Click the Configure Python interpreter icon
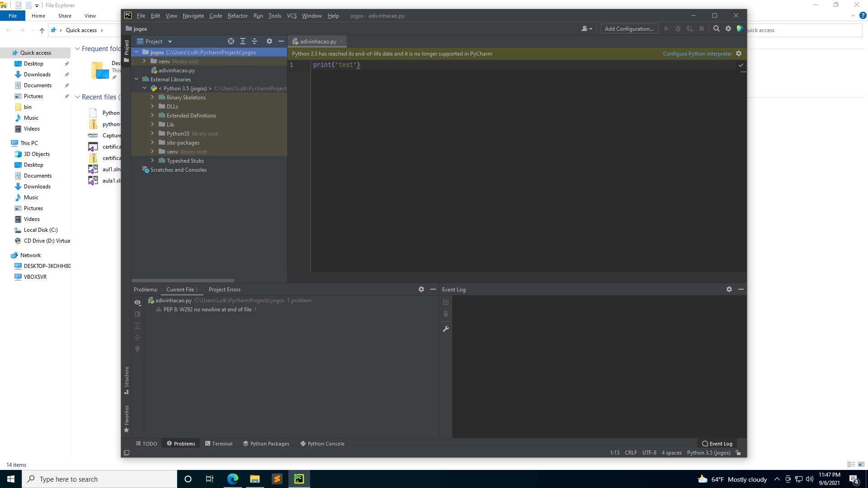 click(x=739, y=54)
